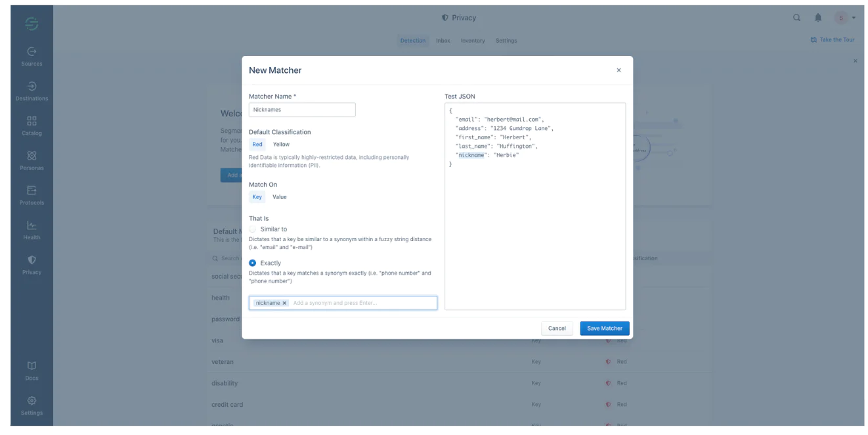Screen dimensions: 868x435
Task: Choose the Similar to matching option
Action: pyautogui.click(x=252, y=229)
